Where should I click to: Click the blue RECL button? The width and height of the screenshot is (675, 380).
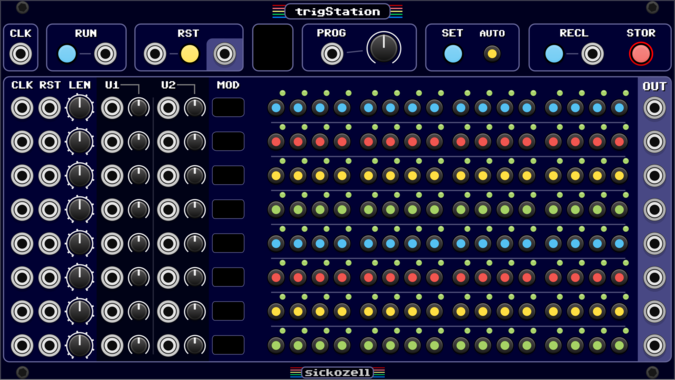[x=554, y=54]
